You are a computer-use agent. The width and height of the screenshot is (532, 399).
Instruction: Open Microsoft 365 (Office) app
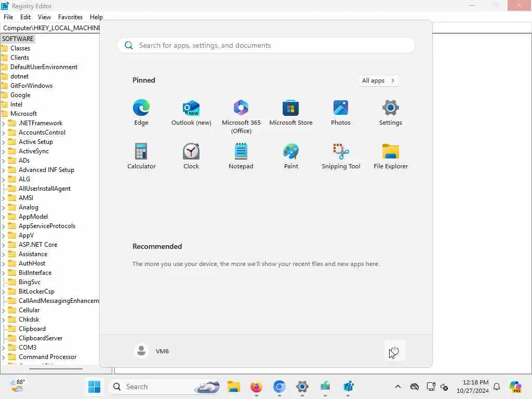point(241,117)
